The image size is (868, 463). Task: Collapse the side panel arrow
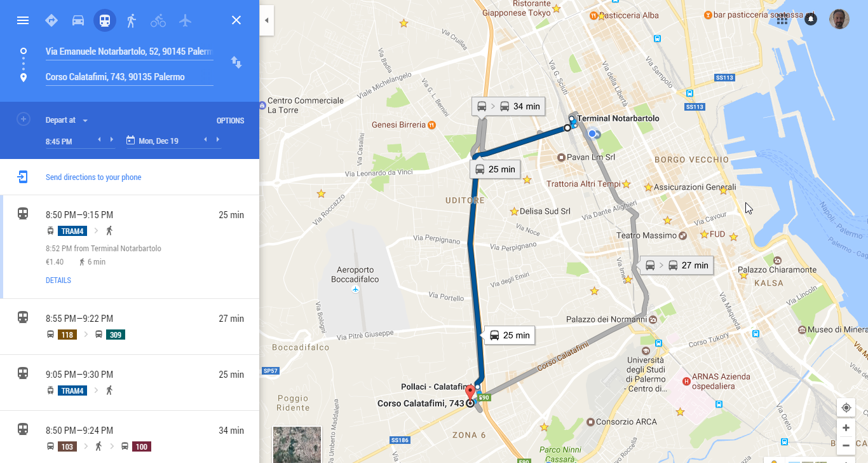pyautogui.click(x=266, y=20)
